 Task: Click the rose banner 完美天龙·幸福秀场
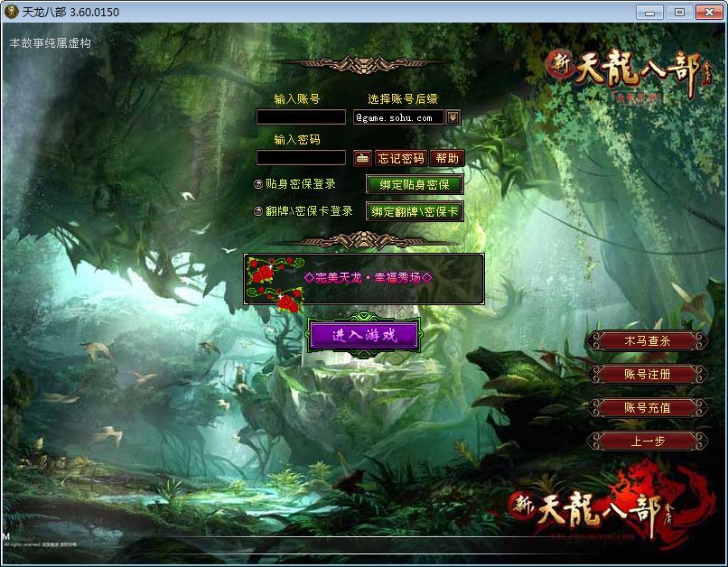point(364,278)
